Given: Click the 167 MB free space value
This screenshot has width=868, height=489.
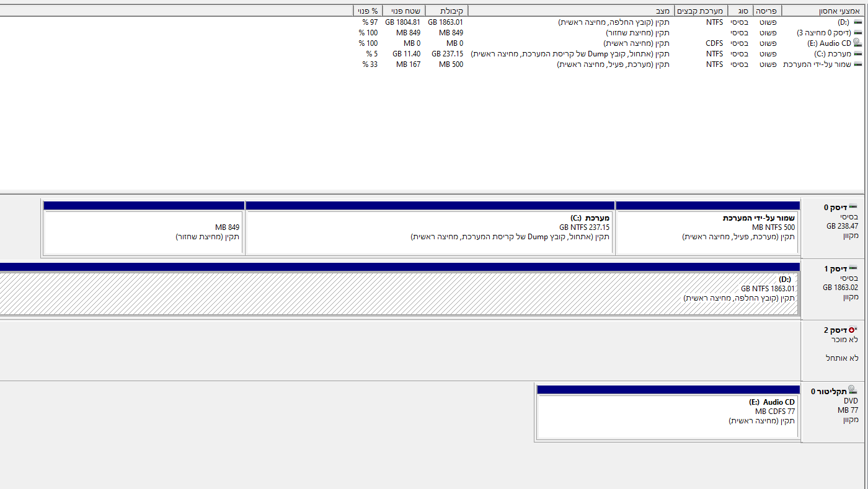Looking at the screenshot, I should click(409, 64).
